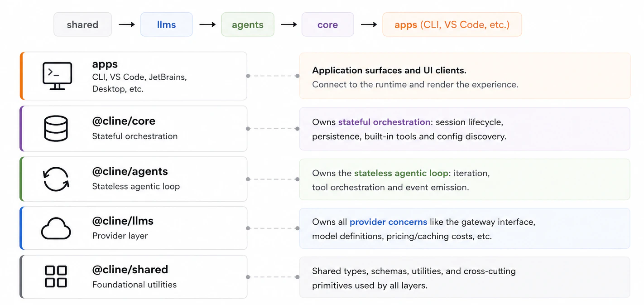Viewport: 644px width, 305px height.
Task: Select the 'core' box in the flow
Action: coord(327,24)
